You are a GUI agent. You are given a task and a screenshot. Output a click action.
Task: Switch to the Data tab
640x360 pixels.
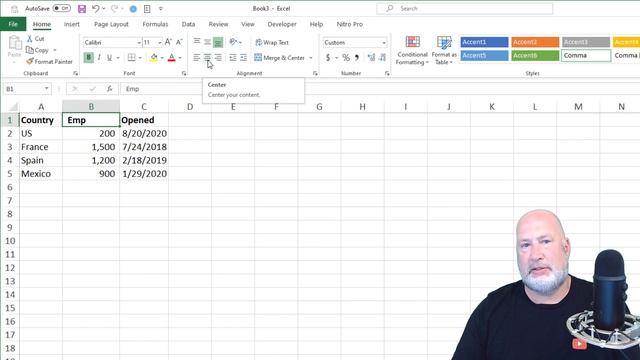coord(188,24)
